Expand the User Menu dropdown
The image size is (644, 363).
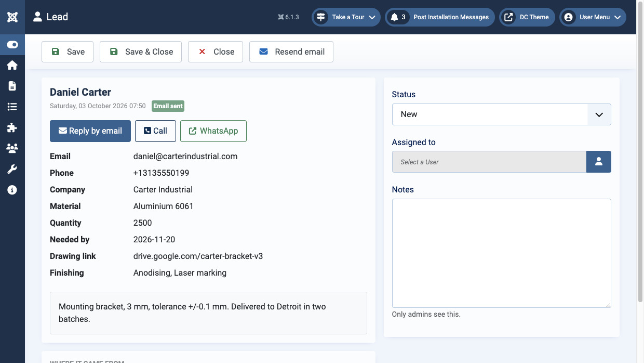pyautogui.click(x=593, y=17)
